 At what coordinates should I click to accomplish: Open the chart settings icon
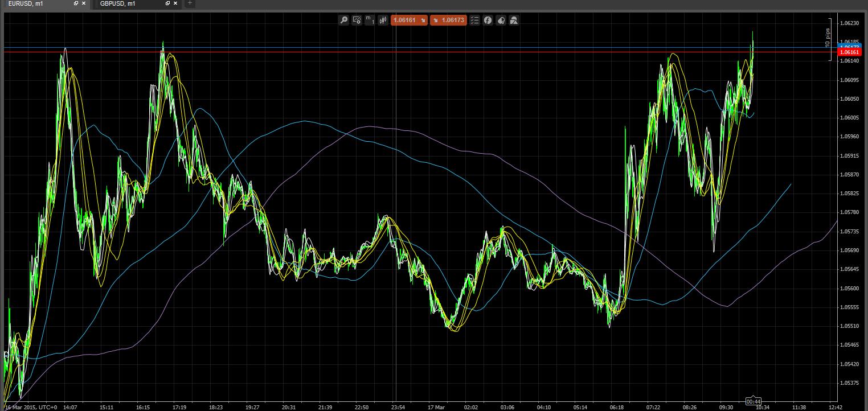pos(357,20)
